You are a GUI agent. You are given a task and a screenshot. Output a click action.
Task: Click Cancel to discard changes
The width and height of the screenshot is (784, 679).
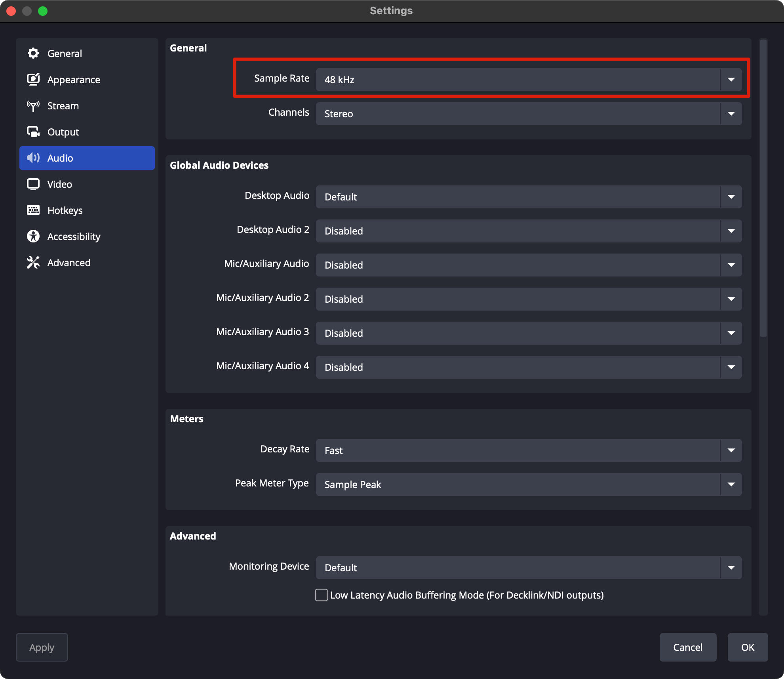[x=688, y=647]
